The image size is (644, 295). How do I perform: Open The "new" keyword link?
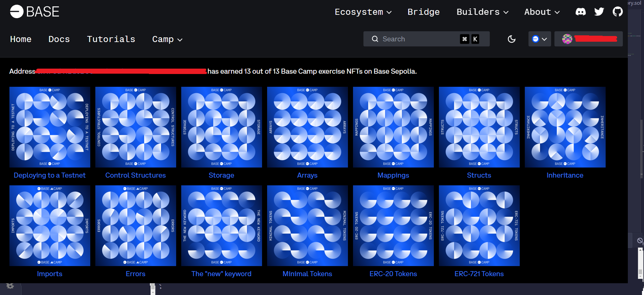tap(221, 274)
